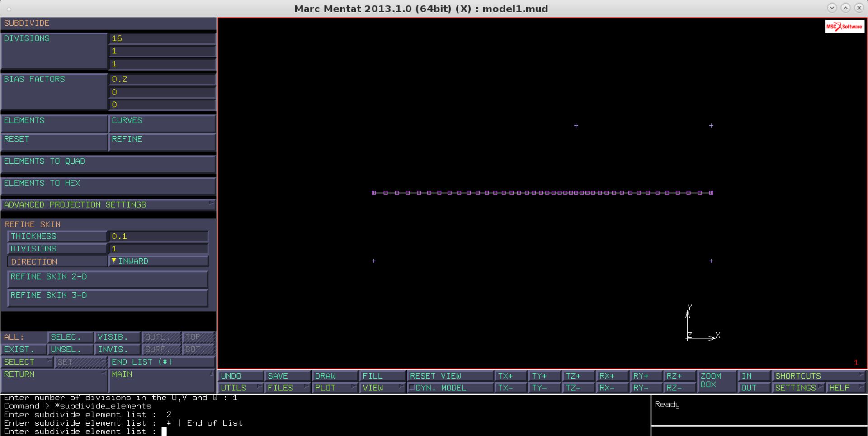Click REFINE SKIN 2-D
The width and height of the screenshot is (868, 436).
(x=108, y=279)
